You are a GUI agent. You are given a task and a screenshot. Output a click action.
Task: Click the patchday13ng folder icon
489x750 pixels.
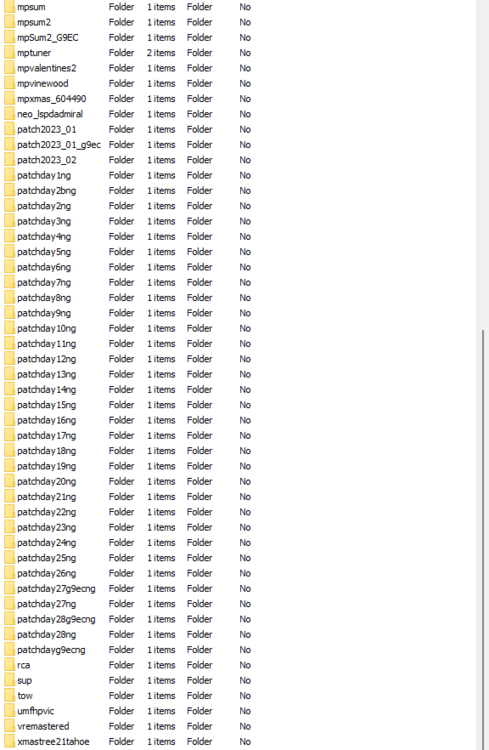(x=9, y=375)
